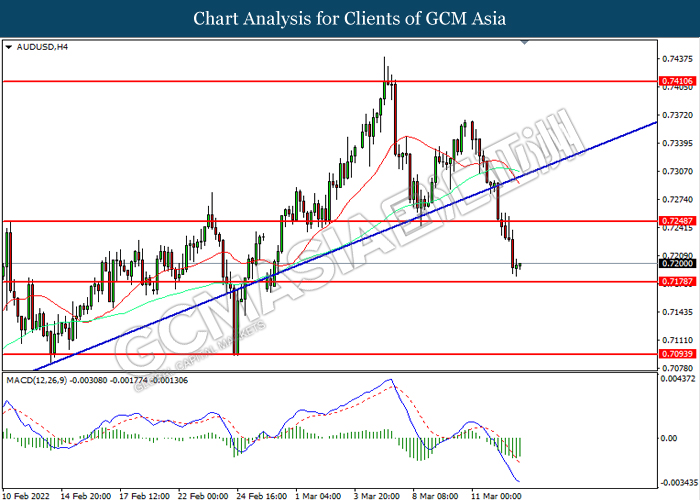The width and height of the screenshot is (700, 500).
Task: Click the chart shift triangle marker
Action: [525, 42]
